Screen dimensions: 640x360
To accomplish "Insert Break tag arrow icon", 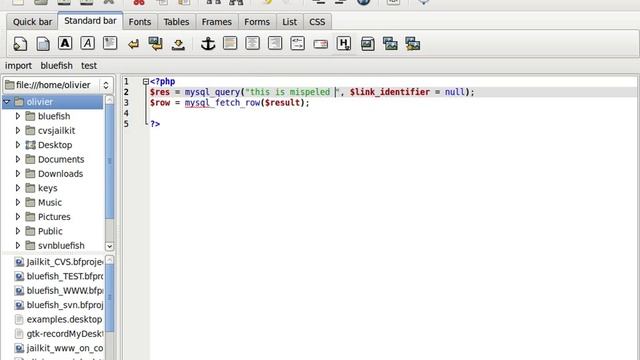I will (x=133, y=44).
